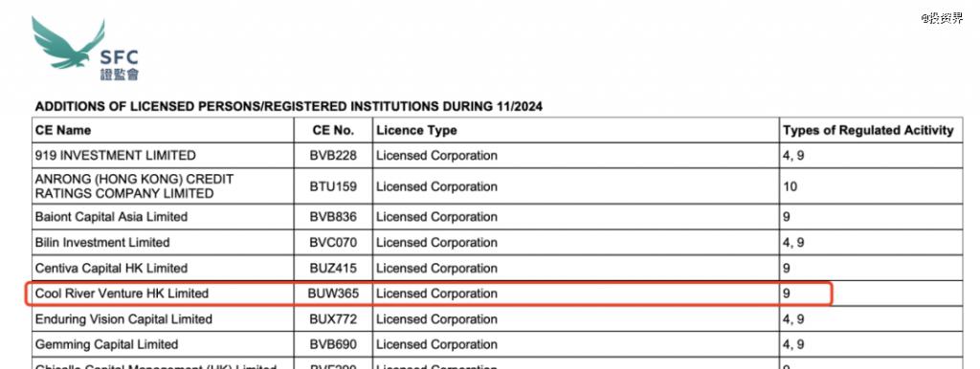Select the Licence Type column header
This screenshot has height=369, width=980.
click(x=416, y=131)
